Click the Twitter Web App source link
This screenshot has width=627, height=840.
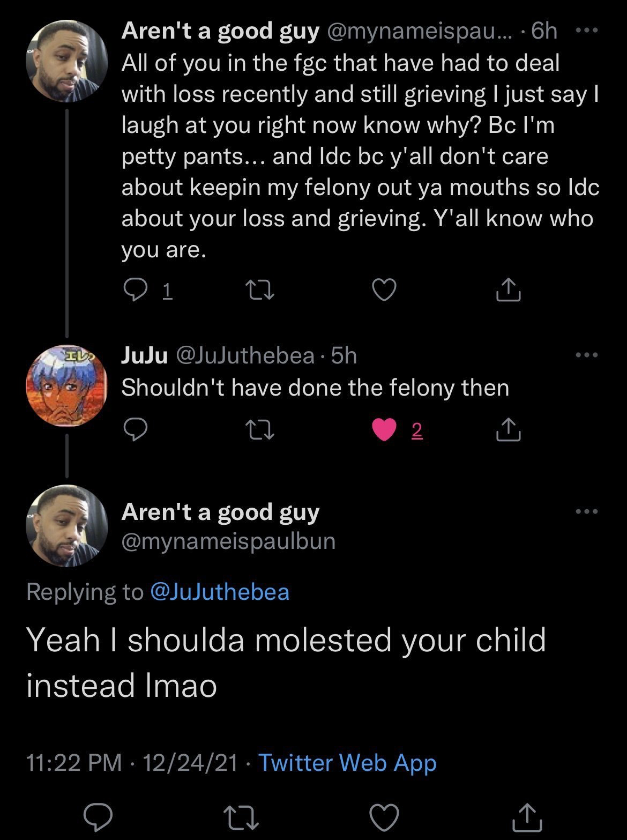coord(347,762)
